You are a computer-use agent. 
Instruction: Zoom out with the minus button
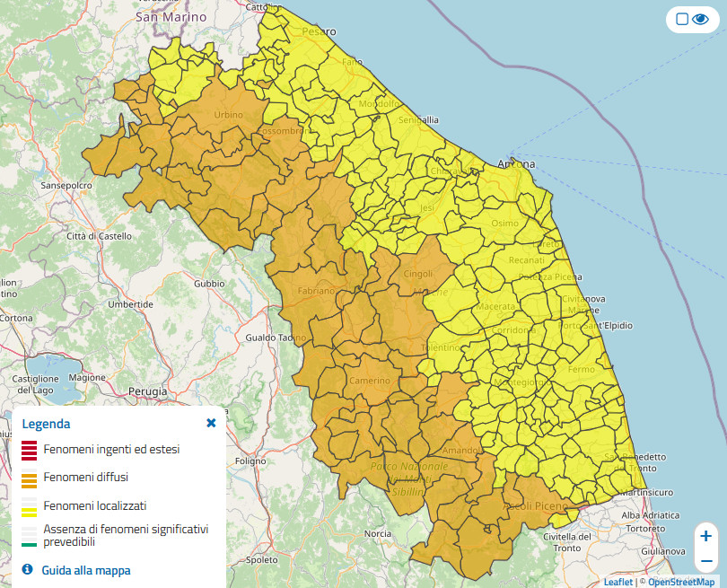(705, 561)
